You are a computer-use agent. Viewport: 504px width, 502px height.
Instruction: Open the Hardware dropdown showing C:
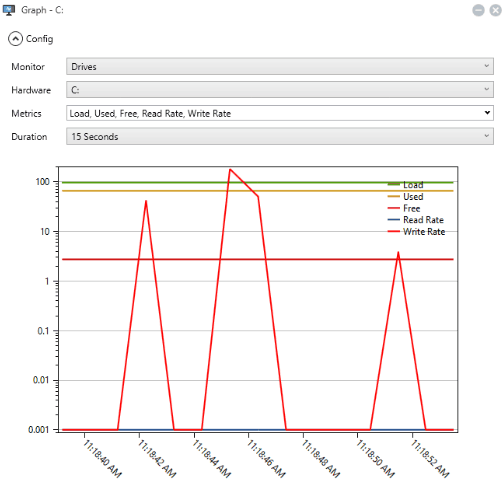(x=280, y=90)
